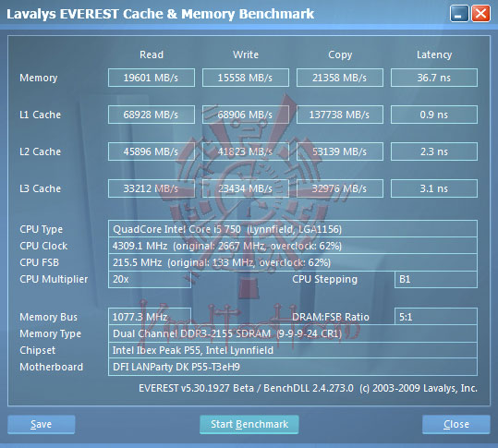Click the L3 Cache row label
Image resolution: width=498 pixels, height=448 pixels.
(40, 188)
